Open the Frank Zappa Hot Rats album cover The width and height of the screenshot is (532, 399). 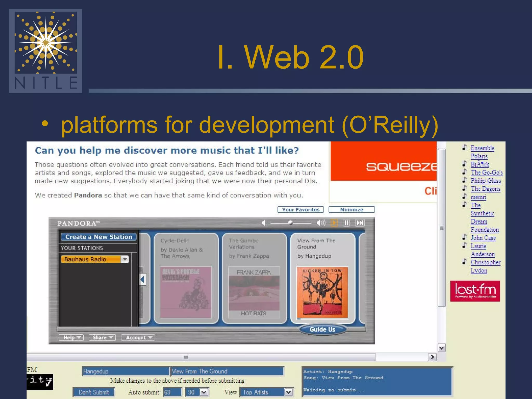point(254,292)
